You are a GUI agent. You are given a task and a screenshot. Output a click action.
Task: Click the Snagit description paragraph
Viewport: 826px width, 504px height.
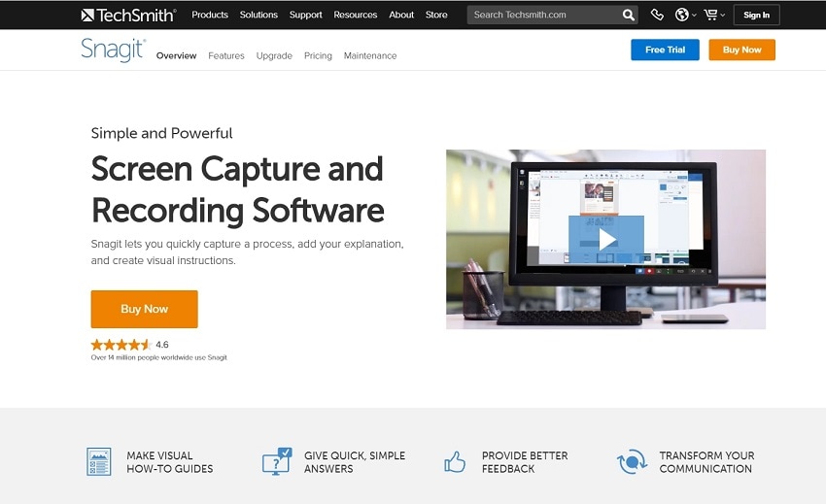(247, 252)
